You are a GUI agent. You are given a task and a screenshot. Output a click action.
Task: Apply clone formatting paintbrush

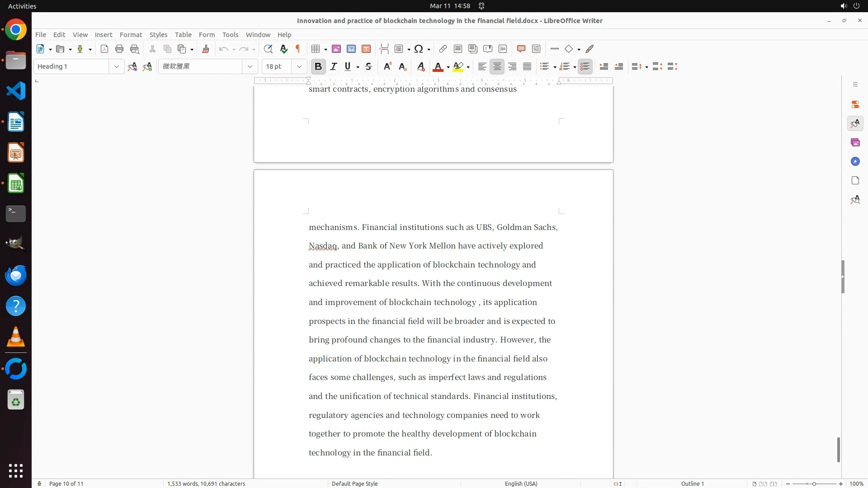tap(206, 49)
